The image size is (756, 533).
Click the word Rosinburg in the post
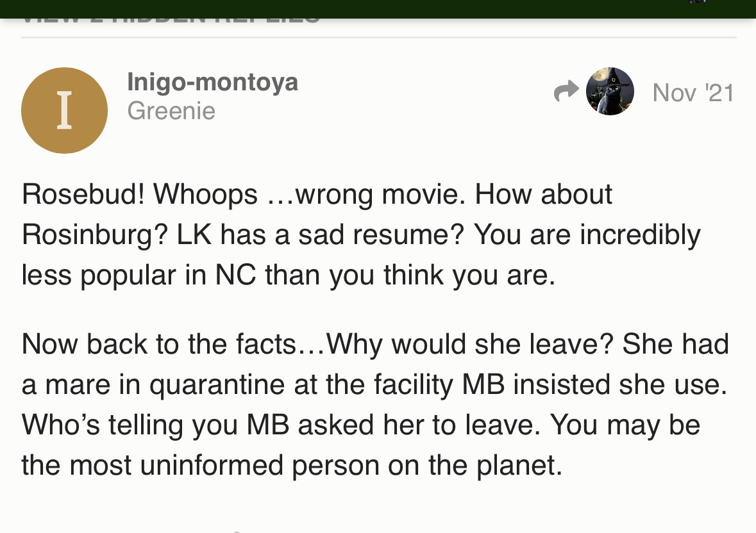pyautogui.click(x=89, y=235)
